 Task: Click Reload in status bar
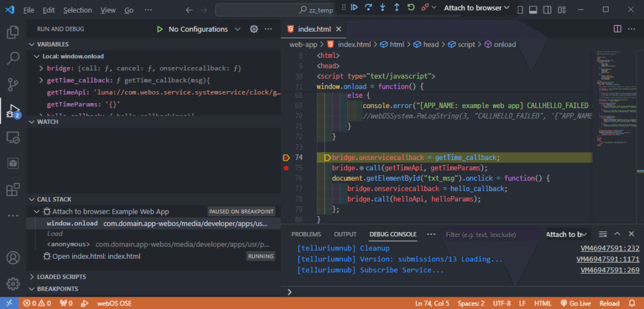[x=609, y=304]
